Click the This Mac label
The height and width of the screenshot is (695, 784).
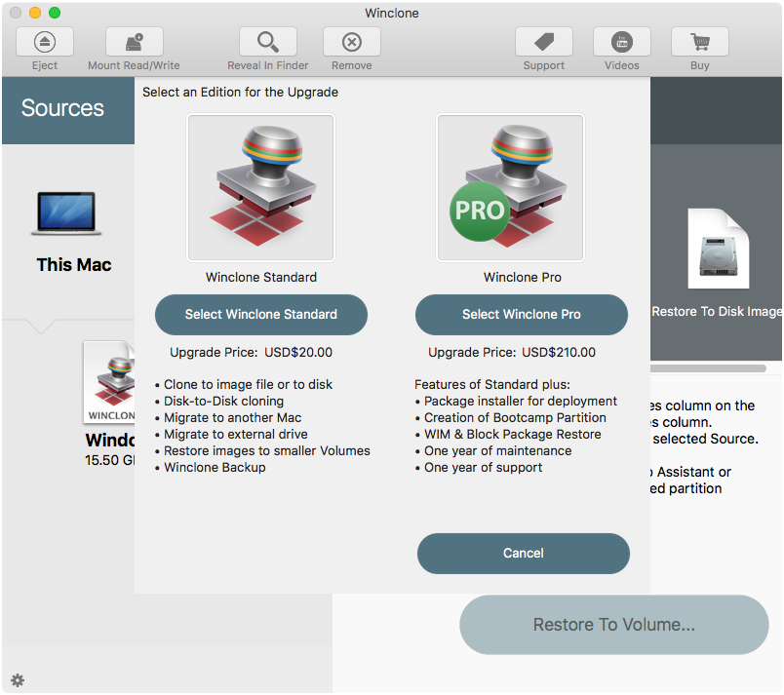point(74,264)
